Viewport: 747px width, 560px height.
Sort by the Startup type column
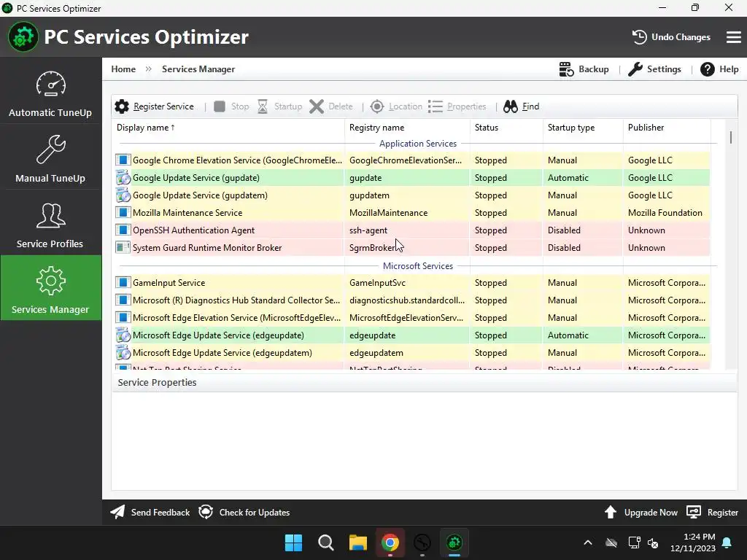[x=583, y=128]
